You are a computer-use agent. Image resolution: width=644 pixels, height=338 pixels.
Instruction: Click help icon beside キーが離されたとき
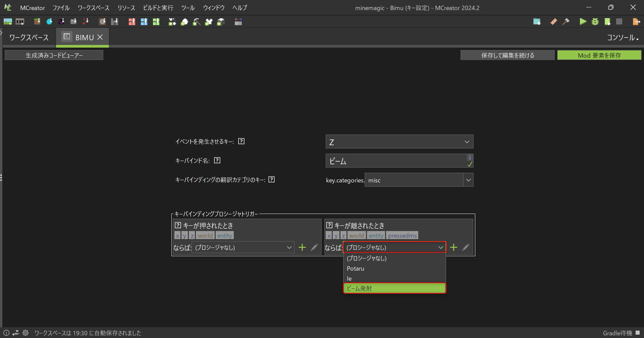[329, 225]
